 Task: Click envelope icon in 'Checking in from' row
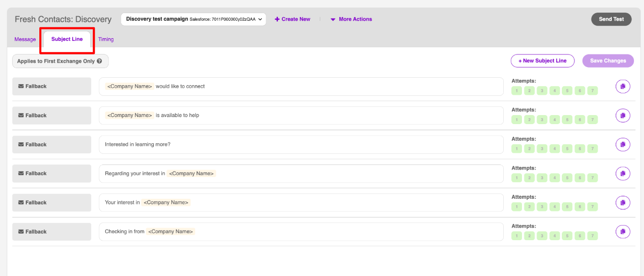pos(21,232)
